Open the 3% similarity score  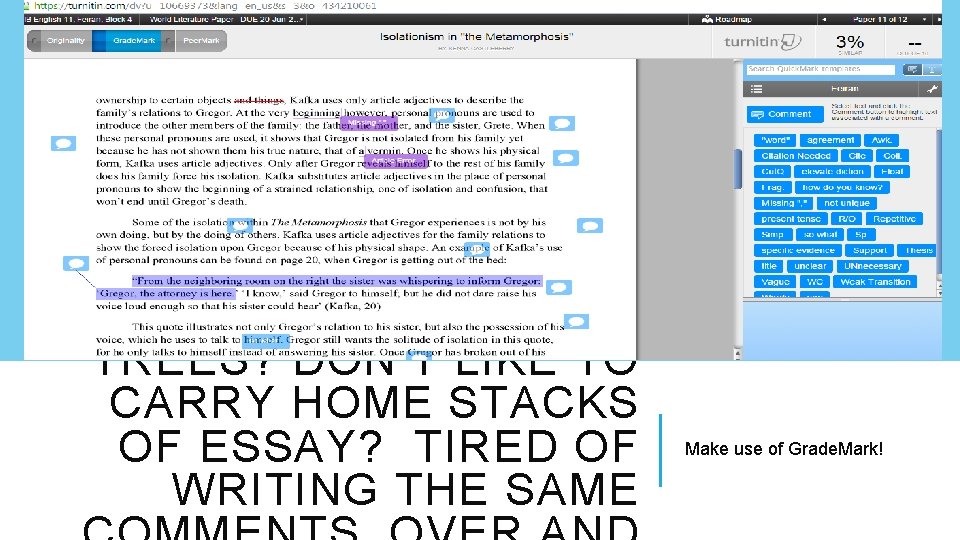(850, 43)
